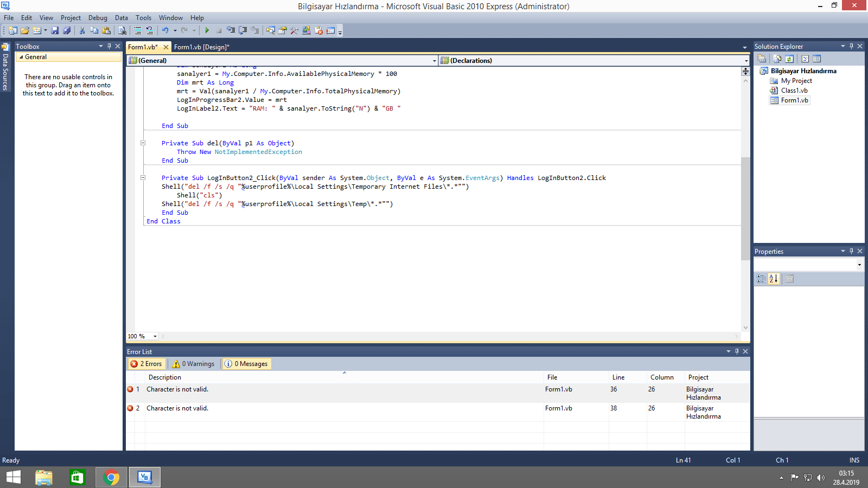The image size is (868, 488).
Task: Click the Find binoculars icon
Action: point(123,30)
